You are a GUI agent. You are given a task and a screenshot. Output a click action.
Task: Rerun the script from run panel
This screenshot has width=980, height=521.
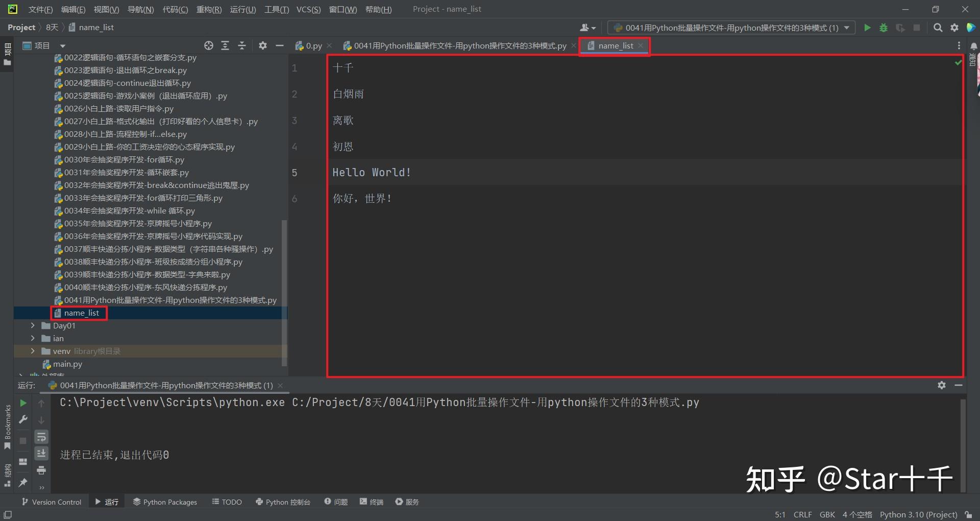pyautogui.click(x=22, y=402)
